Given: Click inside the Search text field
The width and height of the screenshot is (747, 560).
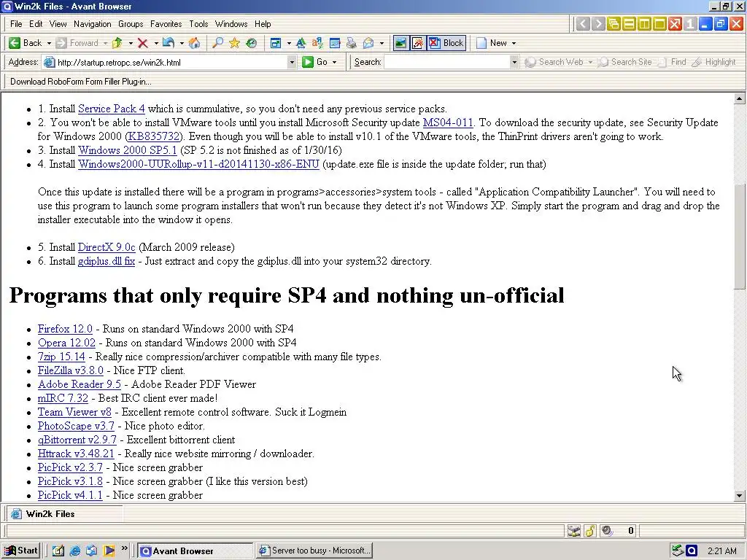Looking at the screenshot, I should click(446, 63).
